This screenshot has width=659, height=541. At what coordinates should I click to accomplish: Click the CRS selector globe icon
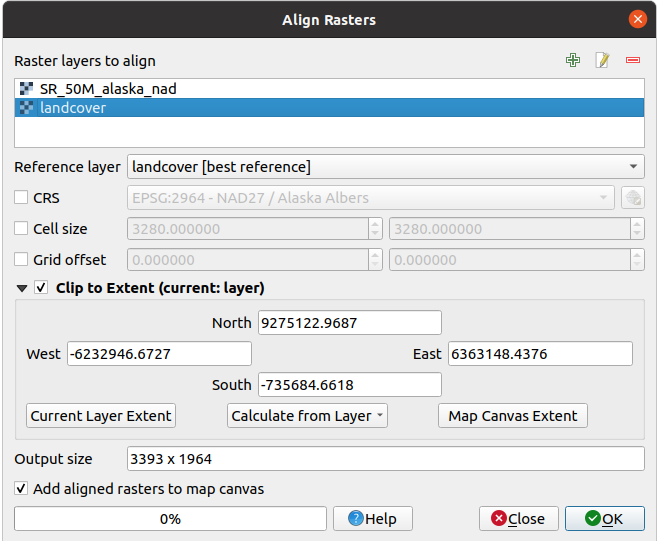631,198
